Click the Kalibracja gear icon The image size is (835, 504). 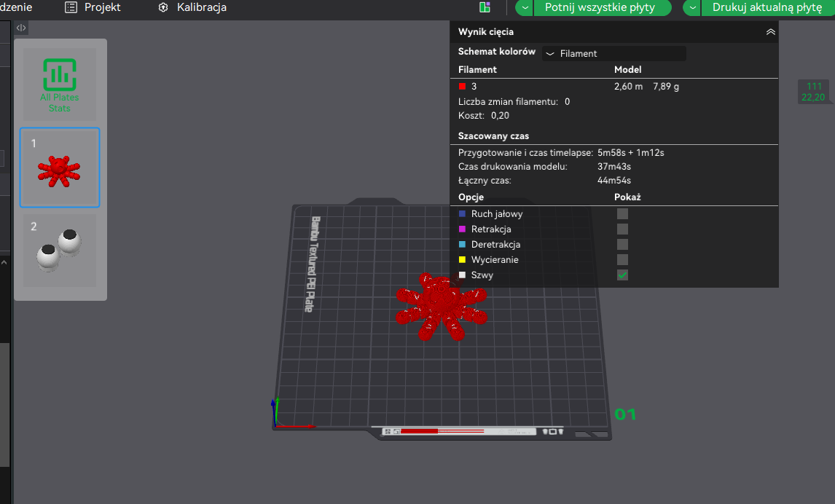[163, 7]
